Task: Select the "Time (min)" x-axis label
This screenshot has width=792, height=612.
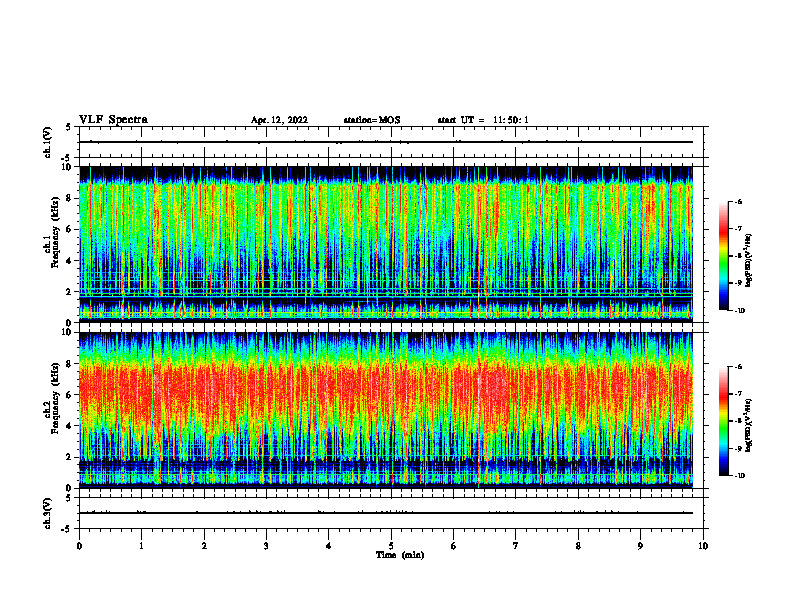Action: (x=400, y=555)
